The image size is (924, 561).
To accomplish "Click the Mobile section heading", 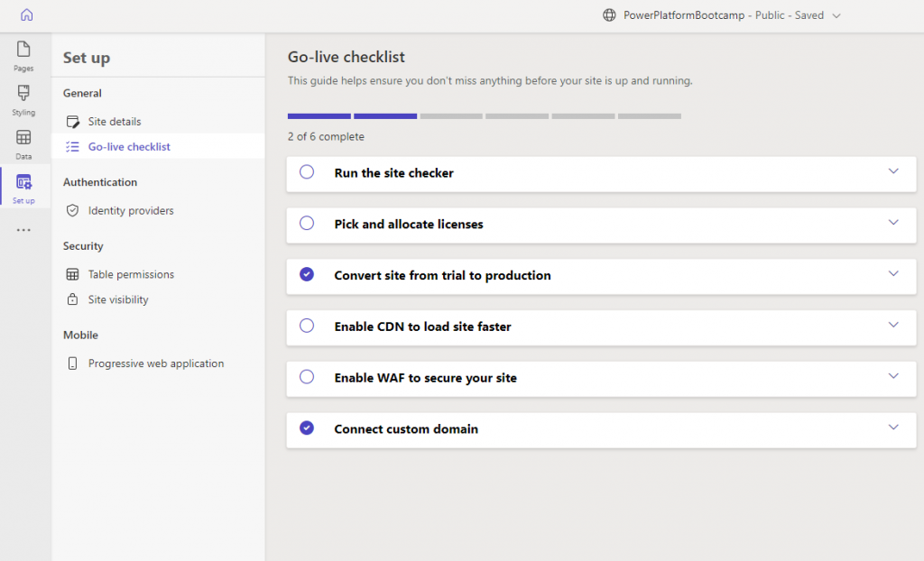I will click(80, 335).
